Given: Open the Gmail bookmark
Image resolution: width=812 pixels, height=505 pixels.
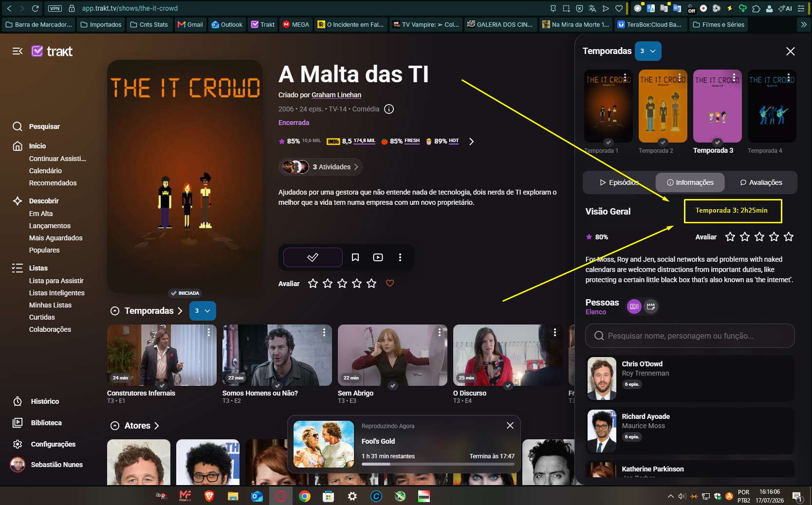Looking at the screenshot, I should (190, 24).
